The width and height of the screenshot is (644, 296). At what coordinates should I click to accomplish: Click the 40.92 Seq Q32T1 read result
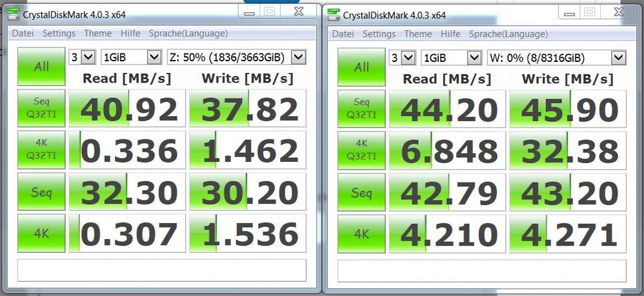tap(127, 108)
